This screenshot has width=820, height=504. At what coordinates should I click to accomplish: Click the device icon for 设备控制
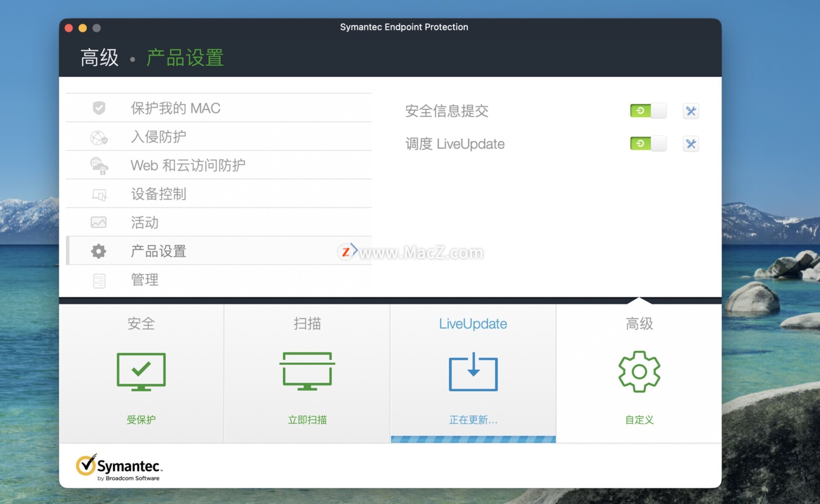pos(99,195)
